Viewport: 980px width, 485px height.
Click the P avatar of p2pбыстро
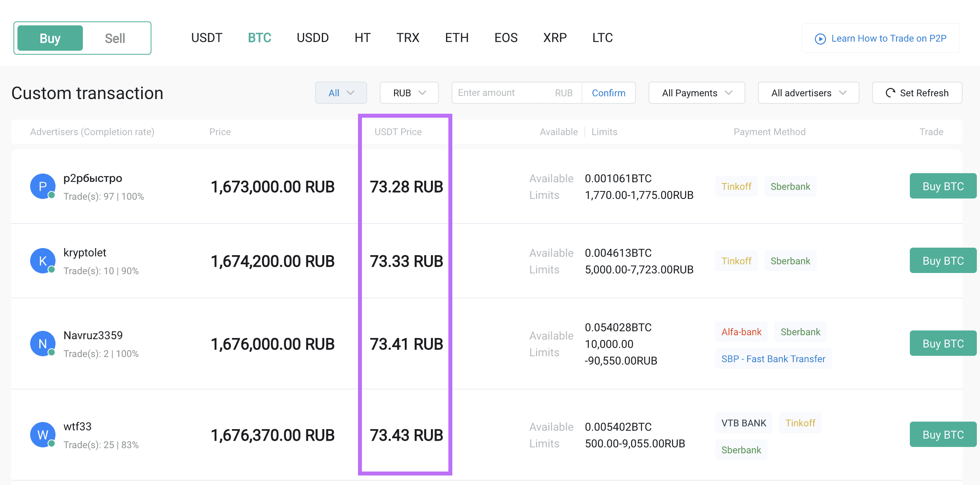point(43,186)
